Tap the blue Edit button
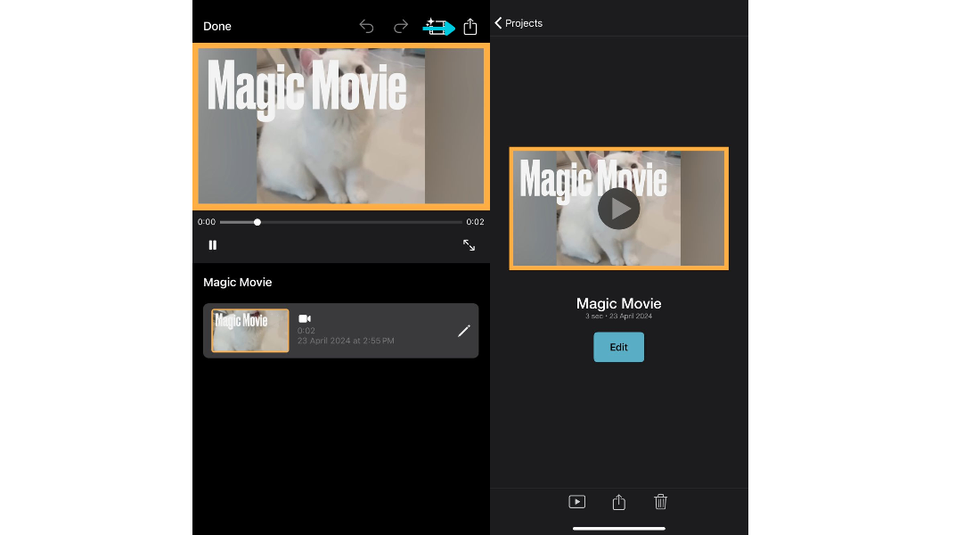The image size is (980, 535). tap(619, 347)
